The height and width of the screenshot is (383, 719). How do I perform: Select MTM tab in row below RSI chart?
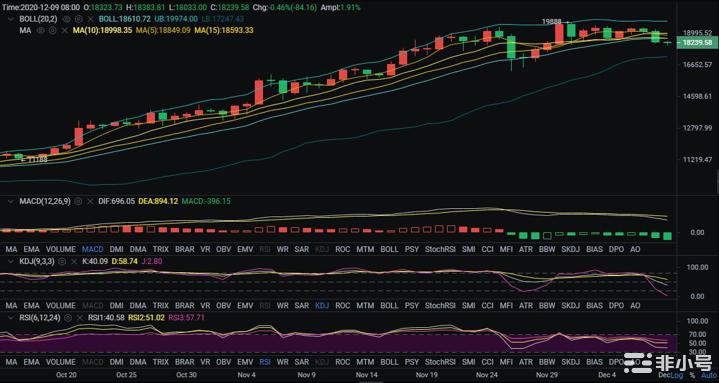(365, 362)
